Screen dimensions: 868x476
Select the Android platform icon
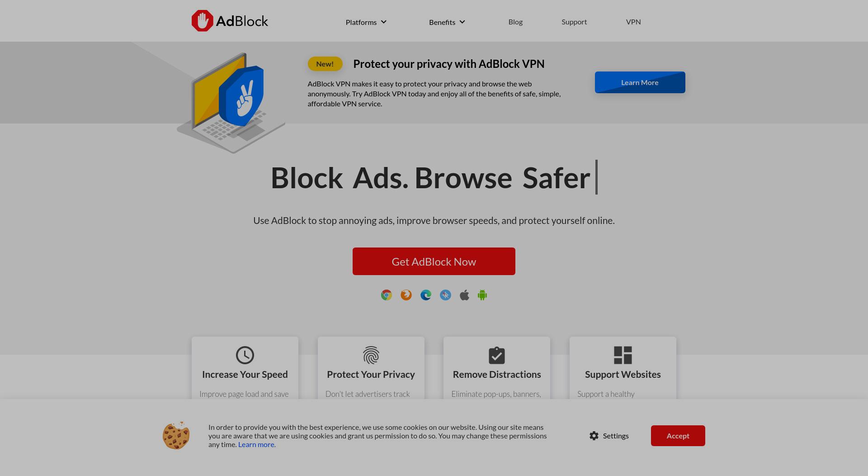click(482, 295)
